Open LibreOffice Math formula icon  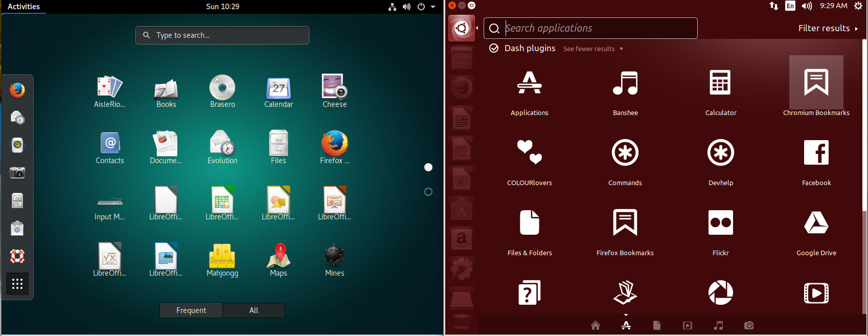click(109, 256)
